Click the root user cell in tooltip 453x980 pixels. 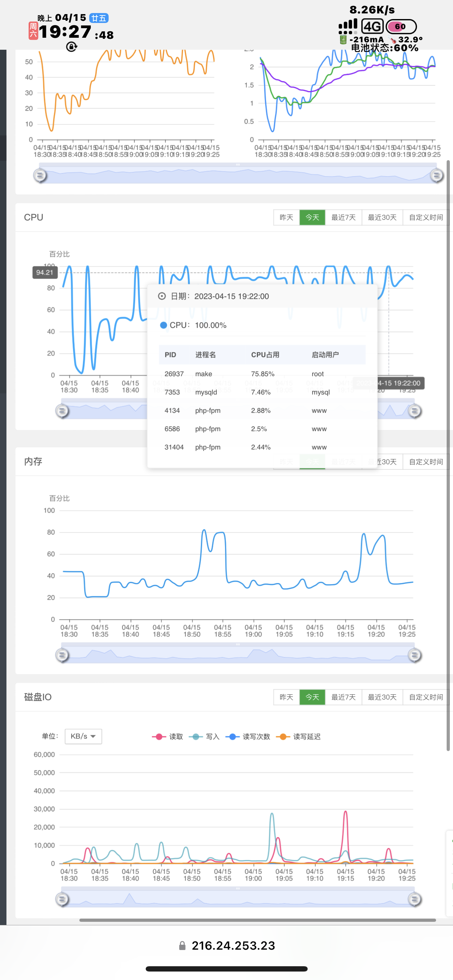coord(318,374)
